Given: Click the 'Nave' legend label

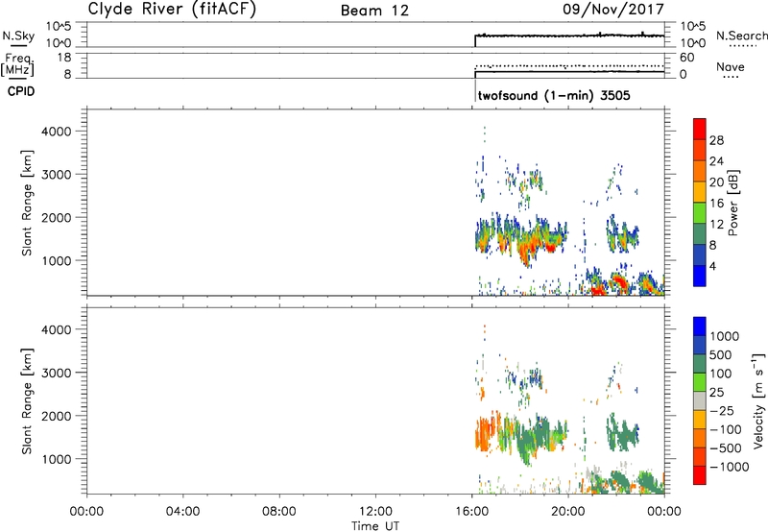Looking at the screenshot, I should (x=731, y=66).
